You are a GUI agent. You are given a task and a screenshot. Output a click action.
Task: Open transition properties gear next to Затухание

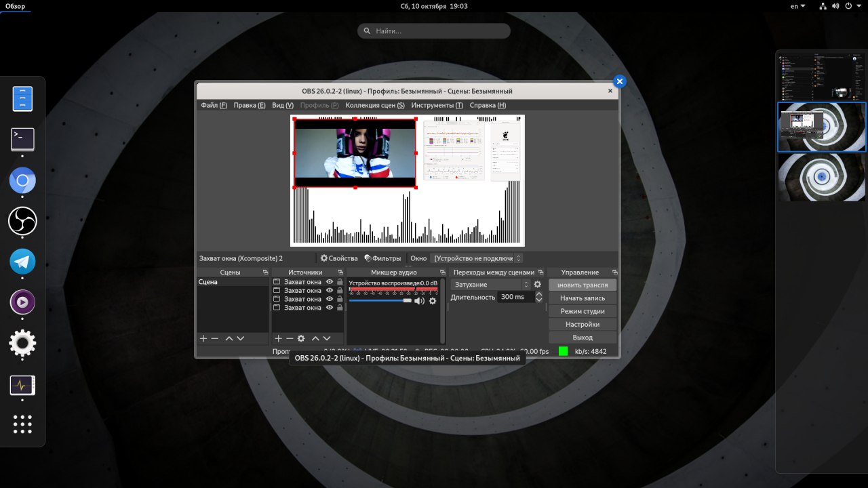pyautogui.click(x=538, y=285)
